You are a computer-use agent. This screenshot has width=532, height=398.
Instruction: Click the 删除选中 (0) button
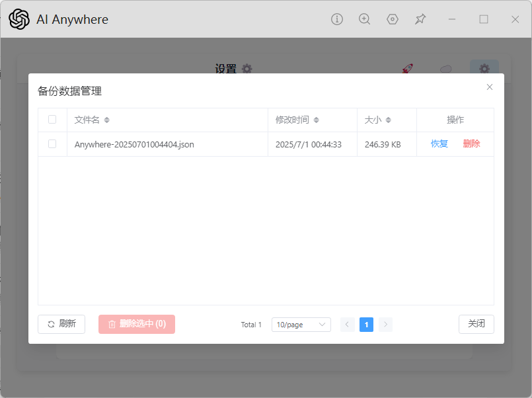[137, 325]
